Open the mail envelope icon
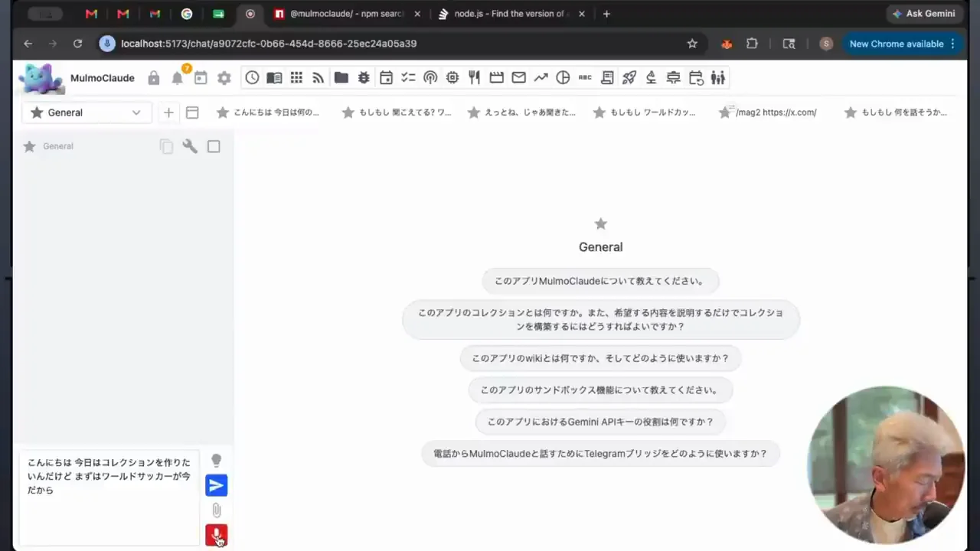 (x=518, y=77)
